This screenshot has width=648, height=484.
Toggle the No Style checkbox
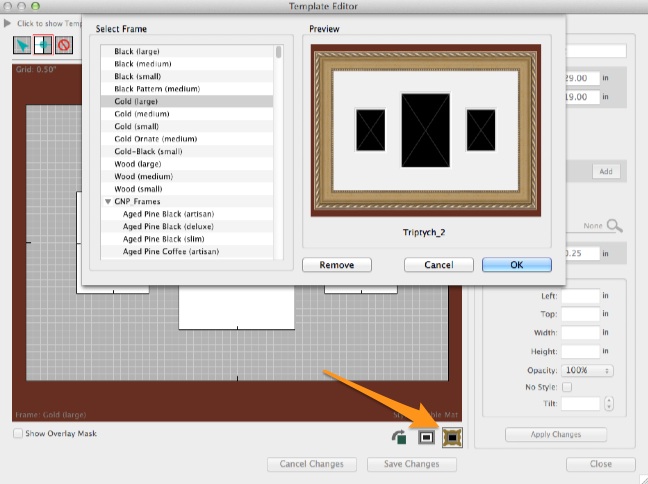pos(567,387)
